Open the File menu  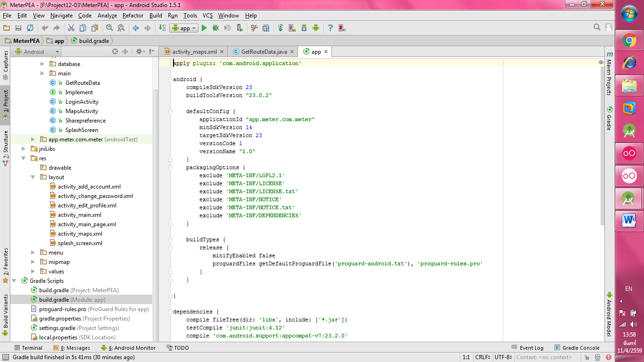click(x=7, y=16)
